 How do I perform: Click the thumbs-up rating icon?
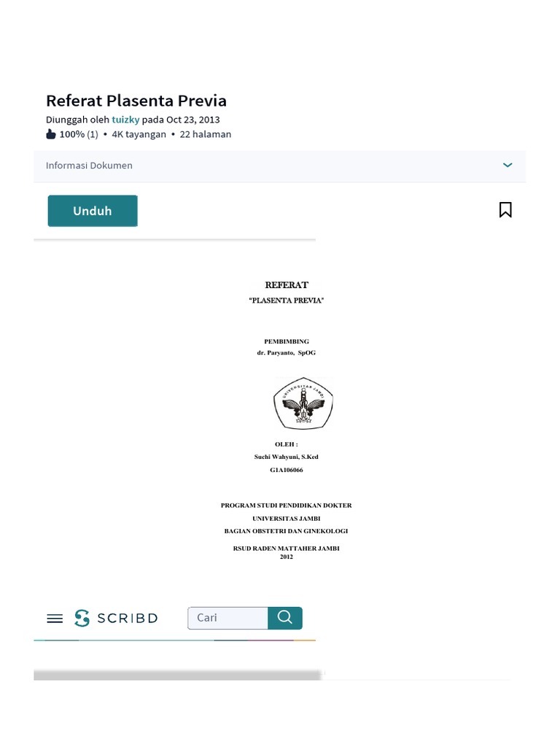pyautogui.click(x=51, y=134)
